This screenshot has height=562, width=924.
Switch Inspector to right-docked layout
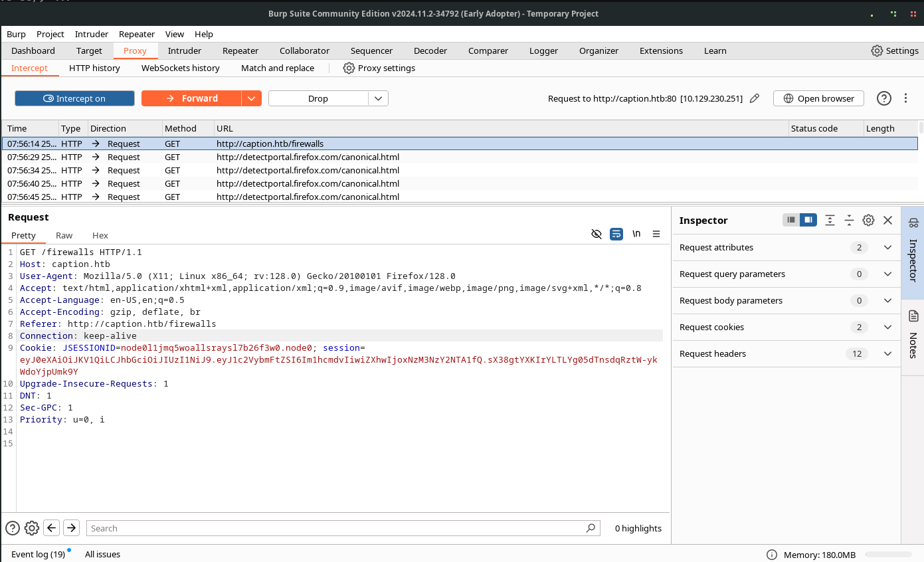(x=808, y=220)
